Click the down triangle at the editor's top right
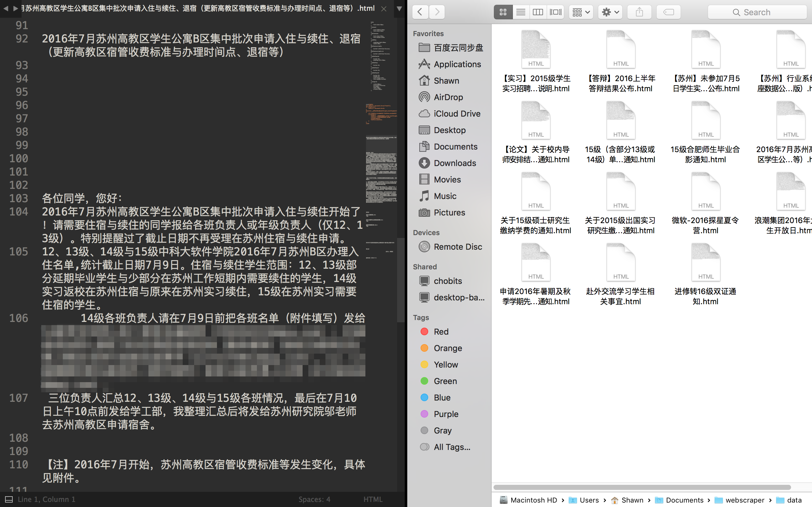This screenshot has width=812, height=507. pos(399,9)
